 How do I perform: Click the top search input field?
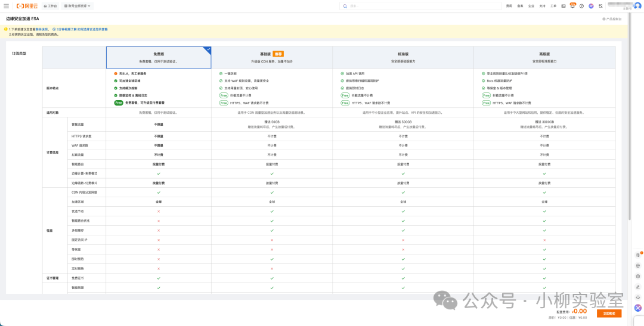coord(417,6)
